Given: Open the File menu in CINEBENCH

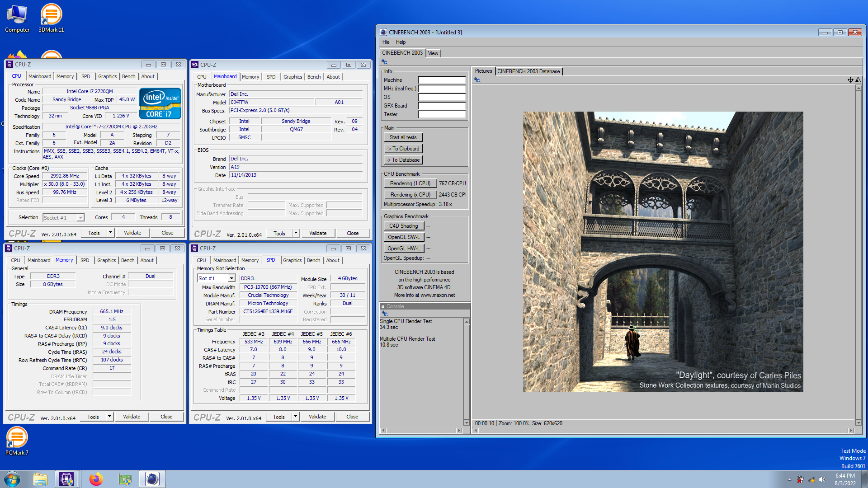Looking at the screenshot, I should click(x=386, y=42).
